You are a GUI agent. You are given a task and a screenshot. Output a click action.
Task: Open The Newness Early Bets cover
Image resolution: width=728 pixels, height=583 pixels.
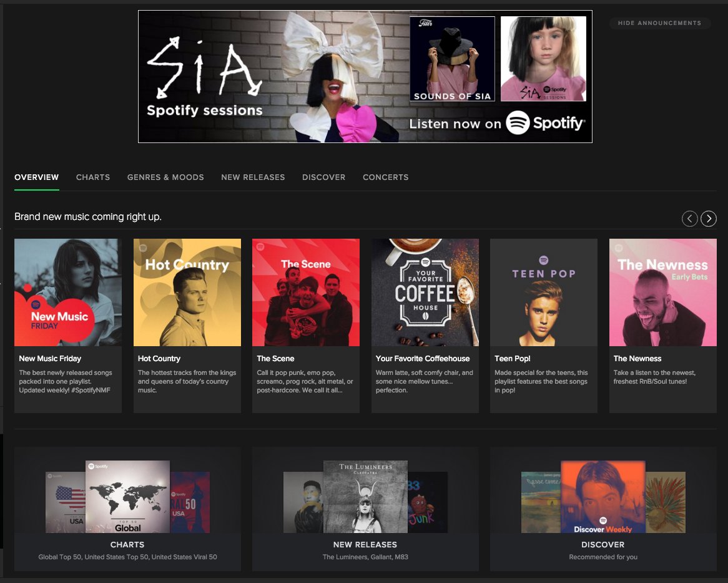click(x=662, y=292)
